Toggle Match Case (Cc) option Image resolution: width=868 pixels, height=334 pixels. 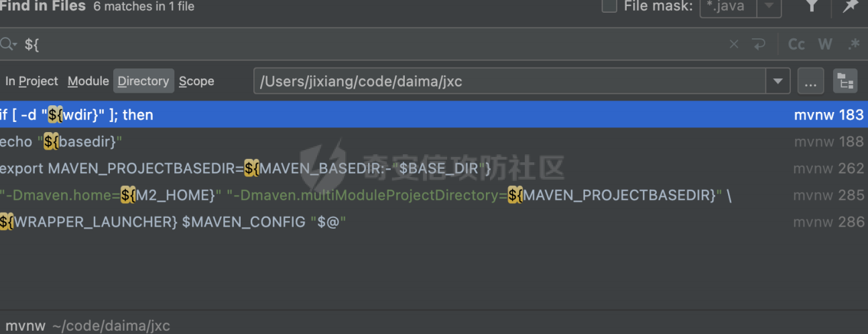pyautogui.click(x=796, y=44)
